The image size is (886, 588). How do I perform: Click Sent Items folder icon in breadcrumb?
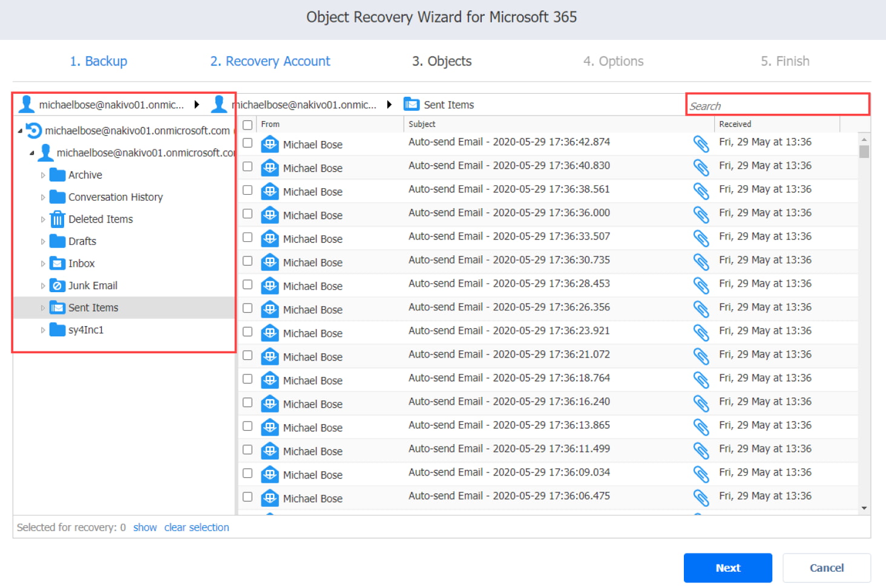[x=412, y=105]
